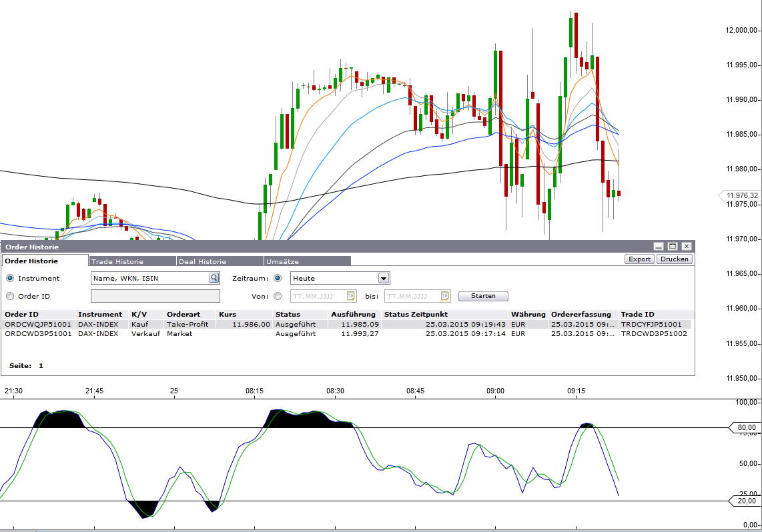Viewport: 762px width, 532px height.
Task: Expand the Zeitraum Heute dropdown
Action: coord(384,278)
